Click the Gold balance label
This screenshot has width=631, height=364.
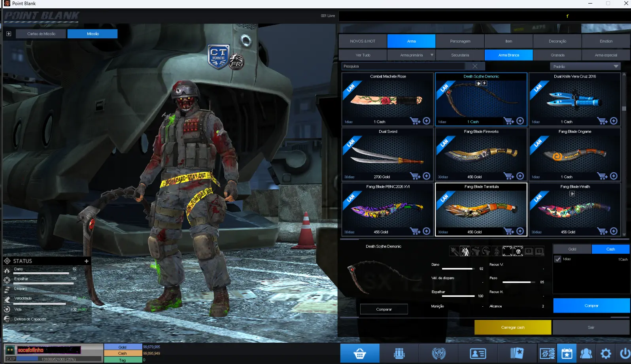(x=123, y=347)
